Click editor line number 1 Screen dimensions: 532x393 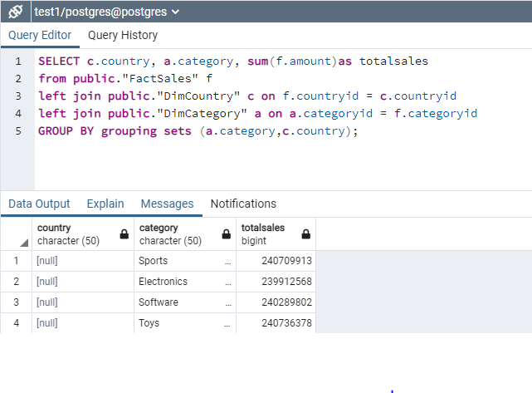18,61
